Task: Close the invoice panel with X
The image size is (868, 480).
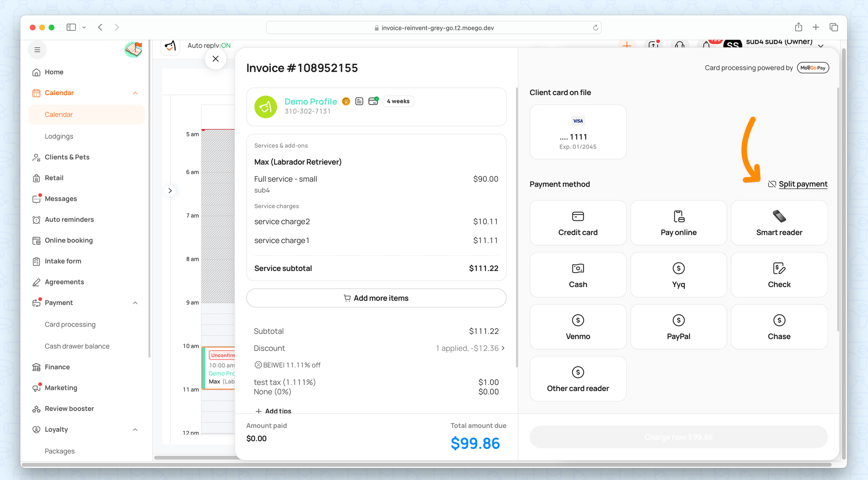Action: pyautogui.click(x=216, y=59)
